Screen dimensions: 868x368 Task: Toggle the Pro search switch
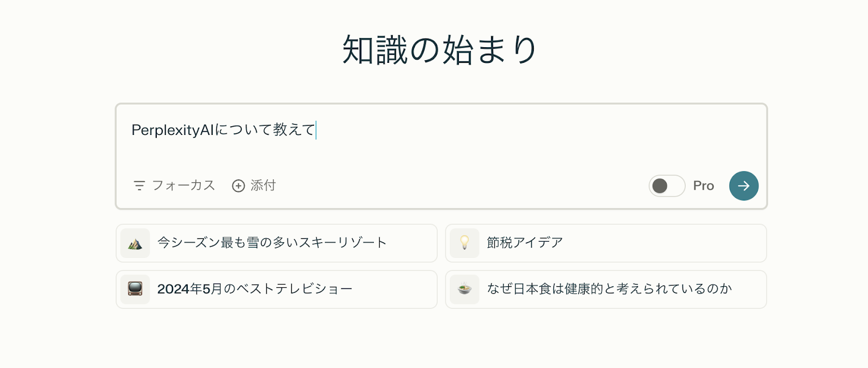[x=667, y=186]
